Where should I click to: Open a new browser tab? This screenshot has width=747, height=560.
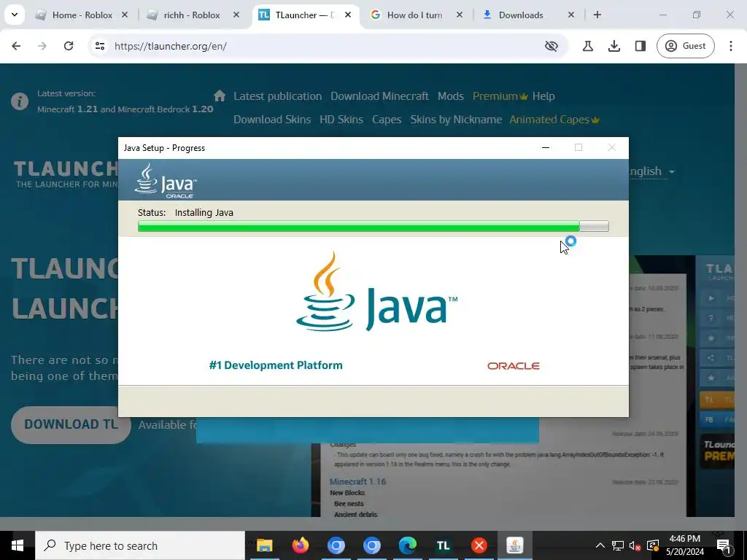click(x=597, y=15)
